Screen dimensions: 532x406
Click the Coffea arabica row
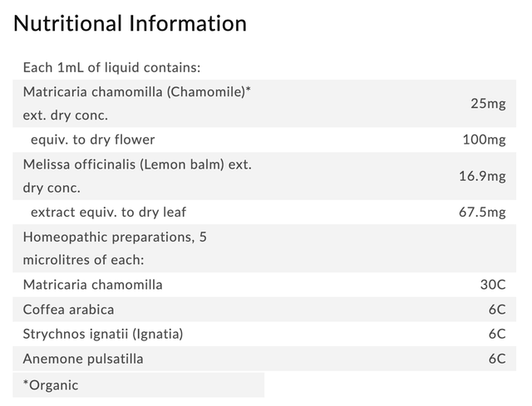point(264,310)
